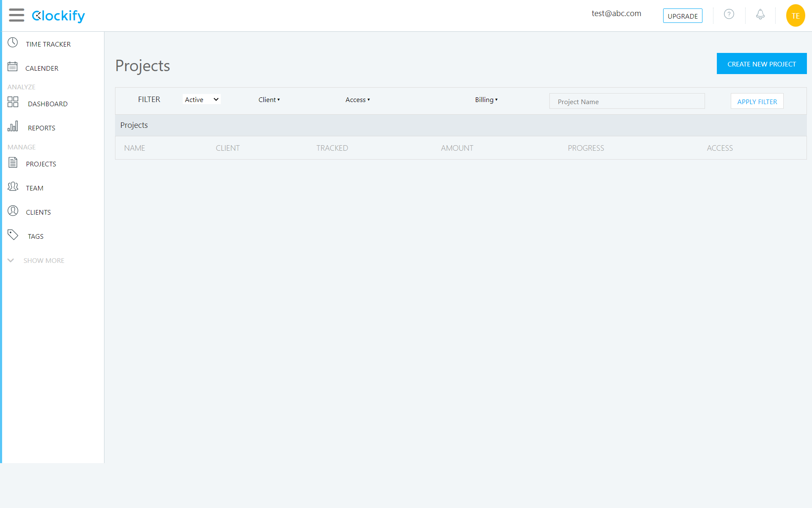This screenshot has width=812, height=508.
Task: Select the Projects menu item in sidebar
Action: click(41, 164)
